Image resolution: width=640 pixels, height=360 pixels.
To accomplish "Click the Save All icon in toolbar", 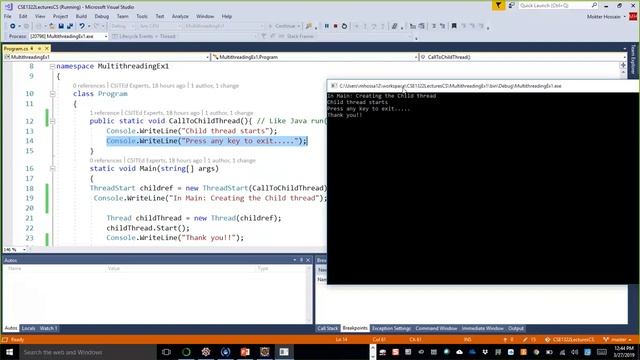I will [70, 26].
